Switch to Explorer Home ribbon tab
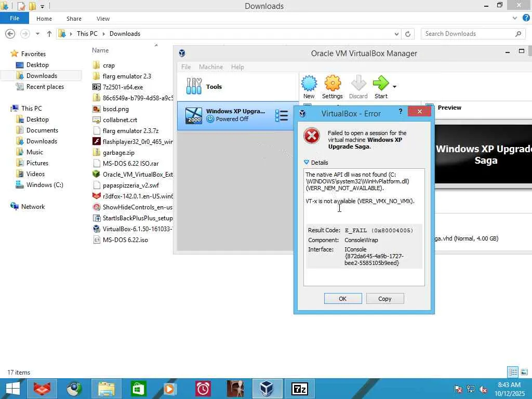 (x=44, y=19)
